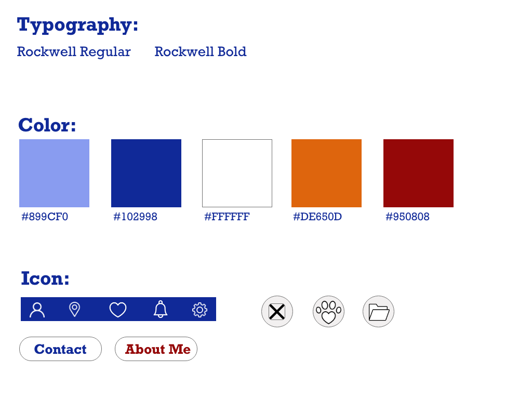This screenshot has width=532, height=399.
Task: Pick the light blue #899CF0 swatch
Action: point(54,173)
